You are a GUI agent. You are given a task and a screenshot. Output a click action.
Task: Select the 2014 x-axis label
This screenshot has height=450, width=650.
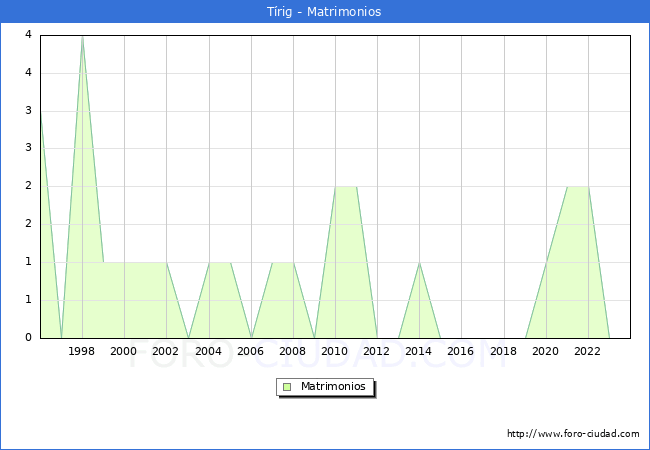[x=419, y=351]
